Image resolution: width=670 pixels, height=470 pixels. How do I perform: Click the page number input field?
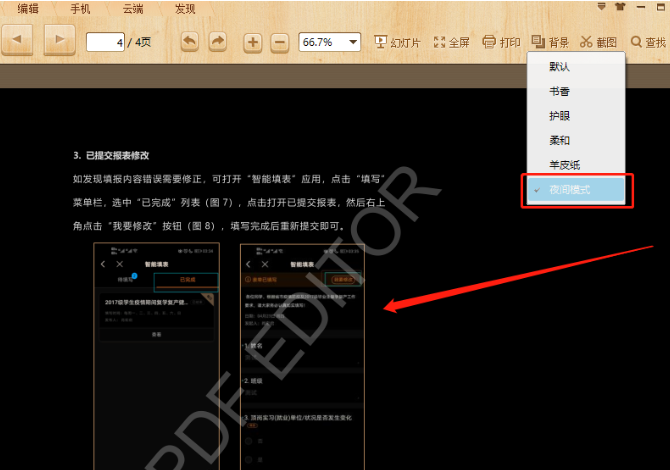pyautogui.click(x=105, y=42)
